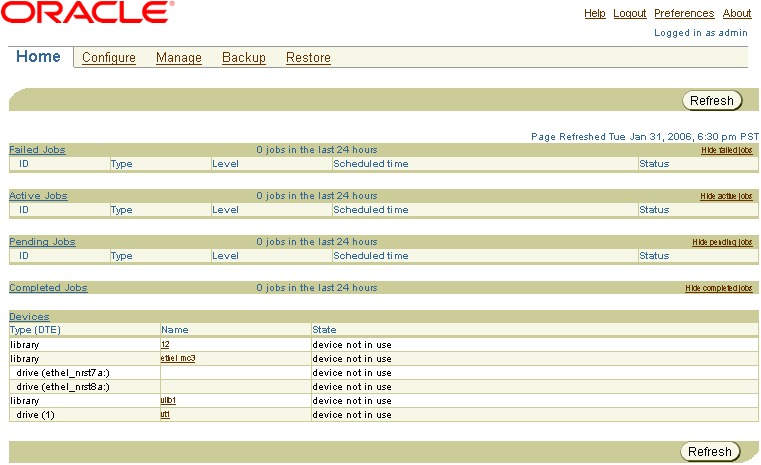Collapse section via Hide failed jobs

tap(726, 150)
